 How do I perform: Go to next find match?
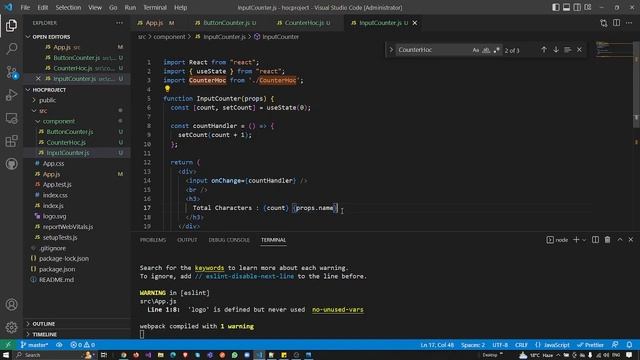click(x=556, y=50)
